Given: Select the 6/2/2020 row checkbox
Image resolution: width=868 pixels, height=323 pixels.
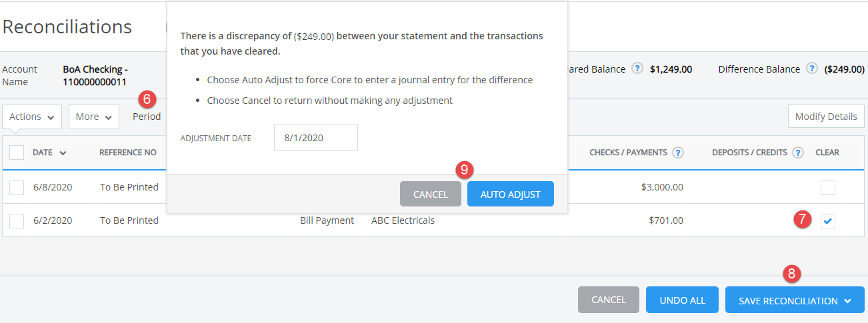Looking at the screenshot, I should [17, 221].
